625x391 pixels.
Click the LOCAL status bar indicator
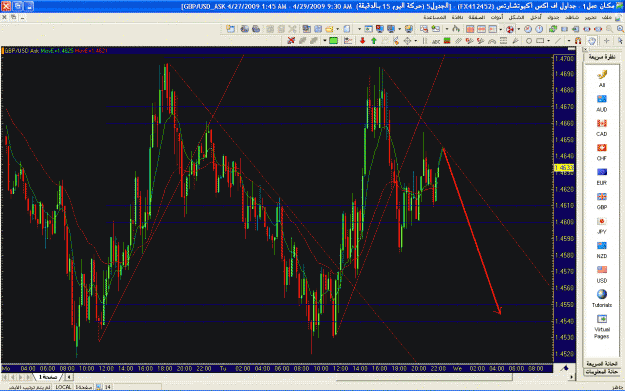click(63, 387)
